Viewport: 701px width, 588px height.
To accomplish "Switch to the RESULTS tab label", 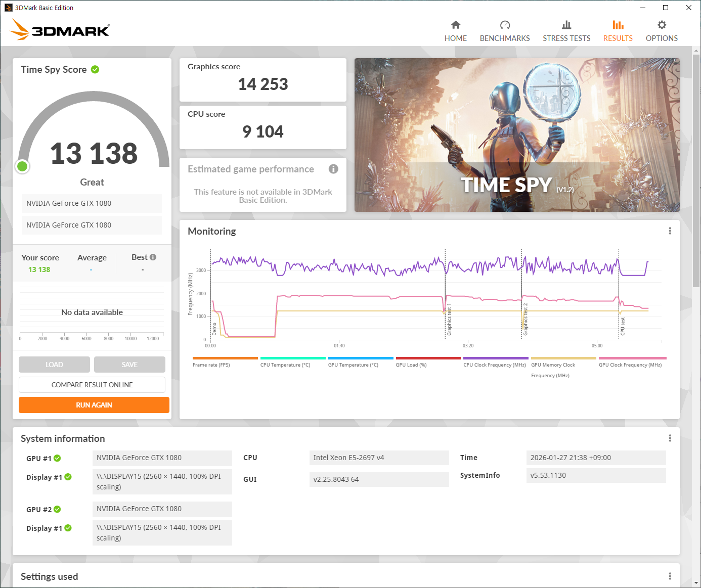I will click(x=618, y=38).
